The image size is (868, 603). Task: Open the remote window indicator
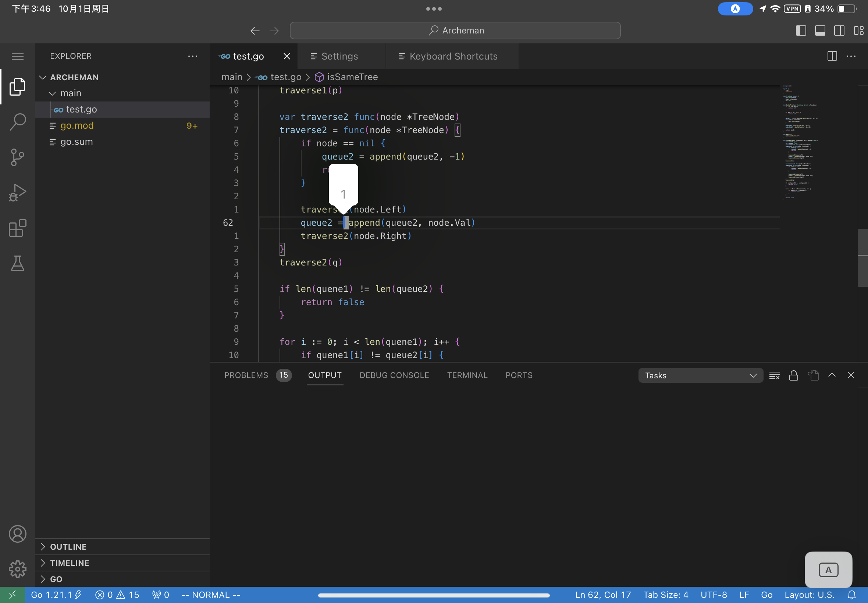(x=13, y=595)
